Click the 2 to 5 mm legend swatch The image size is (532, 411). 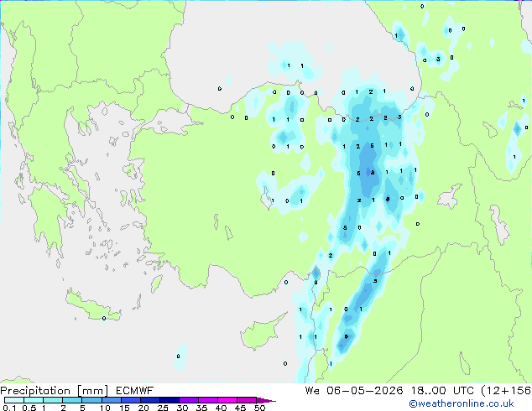coord(72,400)
